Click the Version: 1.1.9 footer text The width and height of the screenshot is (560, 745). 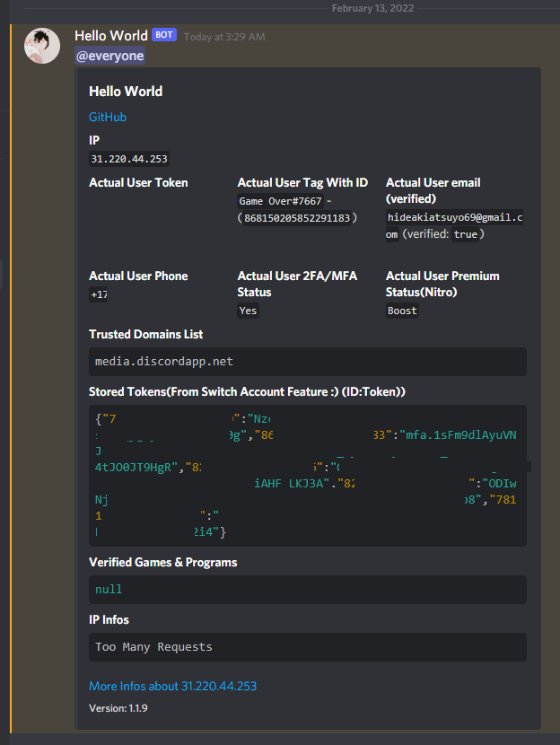[118, 708]
